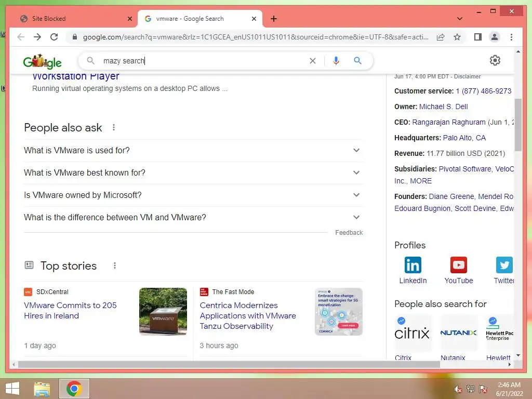The width and height of the screenshot is (532, 399).
Task: Select Chrome taskbar icon
Action: 74,389
